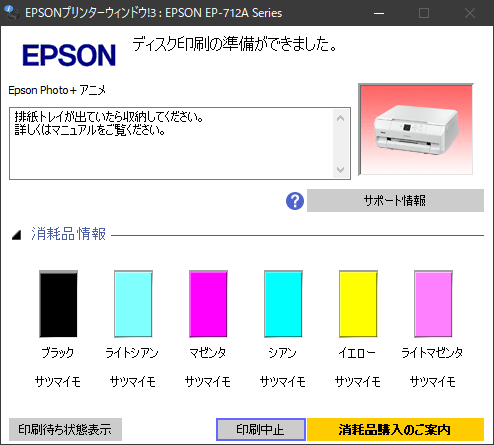Click the light cyan ink cartridge icon

point(133,304)
